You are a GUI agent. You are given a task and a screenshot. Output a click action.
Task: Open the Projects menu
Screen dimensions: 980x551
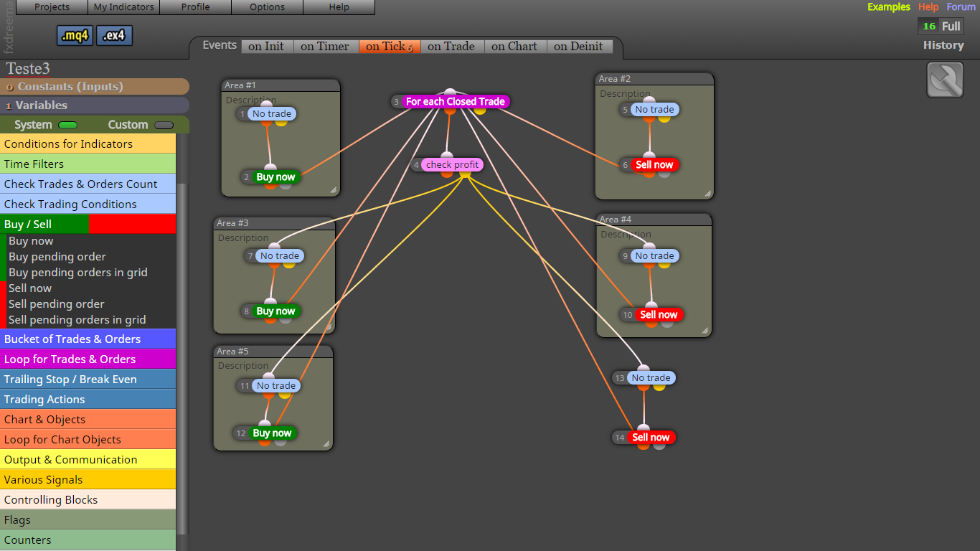point(52,7)
